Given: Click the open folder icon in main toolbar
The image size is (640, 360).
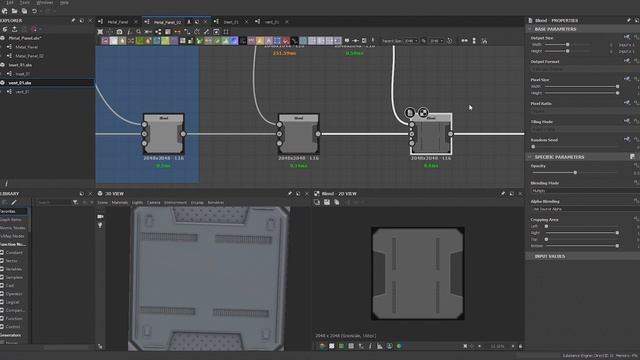Looking at the screenshot, I should click(14, 11).
